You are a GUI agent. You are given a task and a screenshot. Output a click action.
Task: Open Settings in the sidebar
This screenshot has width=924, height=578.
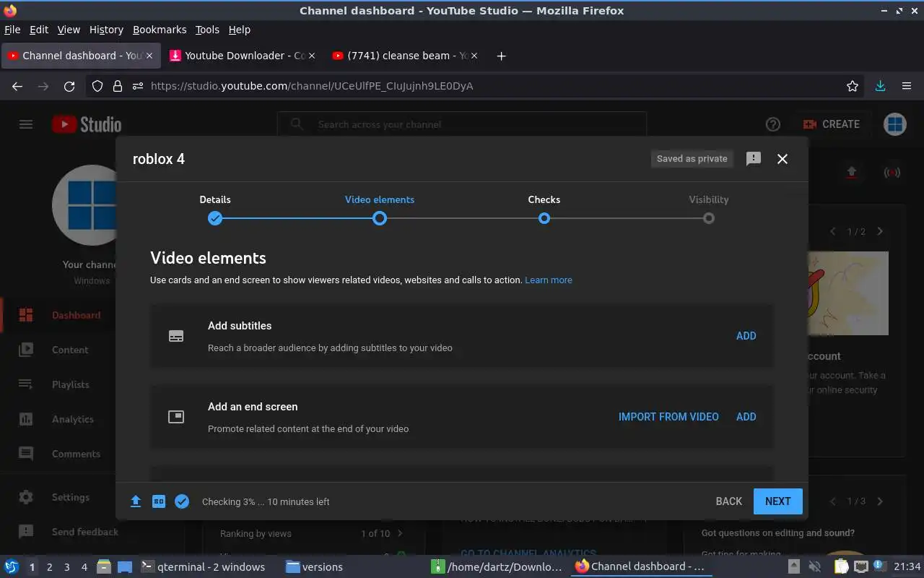(x=58, y=497)
